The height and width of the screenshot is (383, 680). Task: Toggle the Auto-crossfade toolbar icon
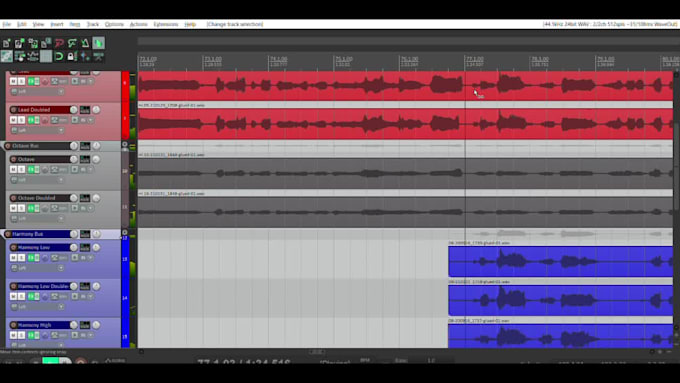98,43
